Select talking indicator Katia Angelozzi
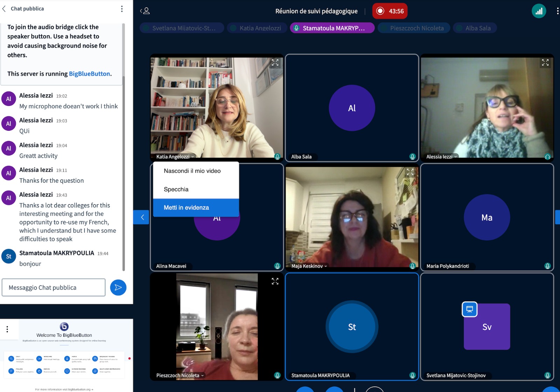Viewport: 560px width, 392px height. (x=257, y=28)
